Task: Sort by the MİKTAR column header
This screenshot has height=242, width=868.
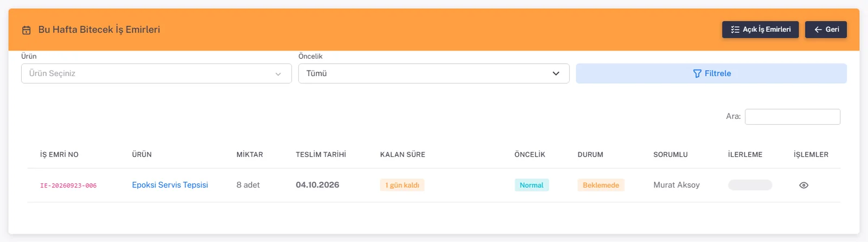Action: (250, 155)
